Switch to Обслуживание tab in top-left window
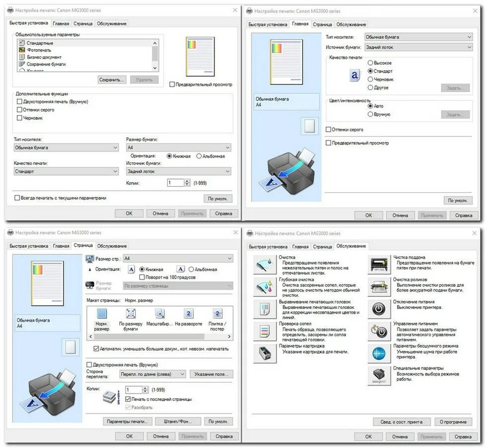Viewport: 486px width, 448px height. 112,23
